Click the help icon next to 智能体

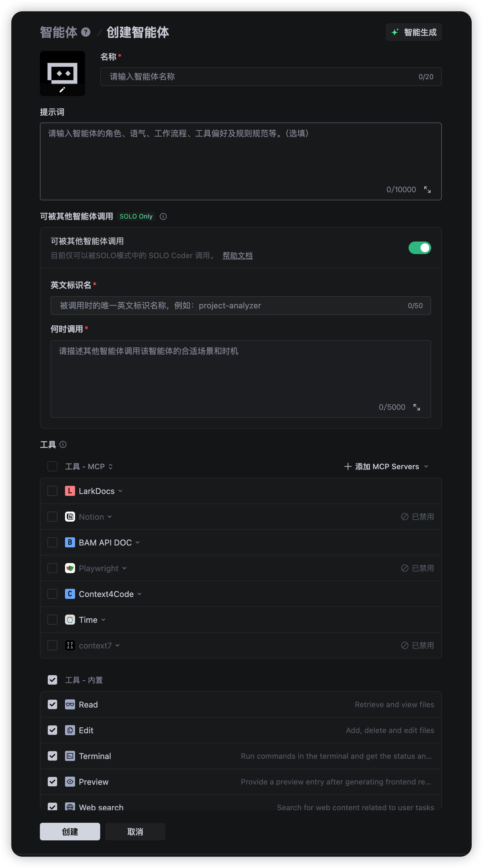pyautogui.click(x=86, y=32)
